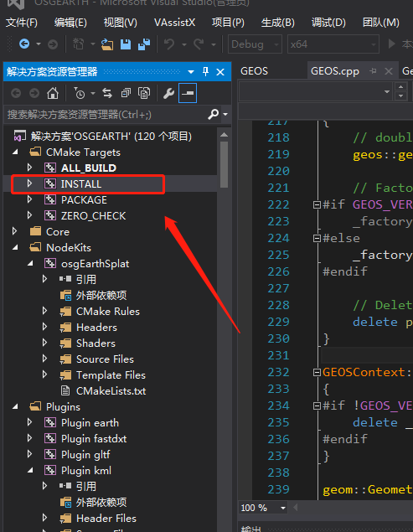Open the 项目(P) menu
The width and height of the screenshot is (413, 532).
[x=228, y=23]
